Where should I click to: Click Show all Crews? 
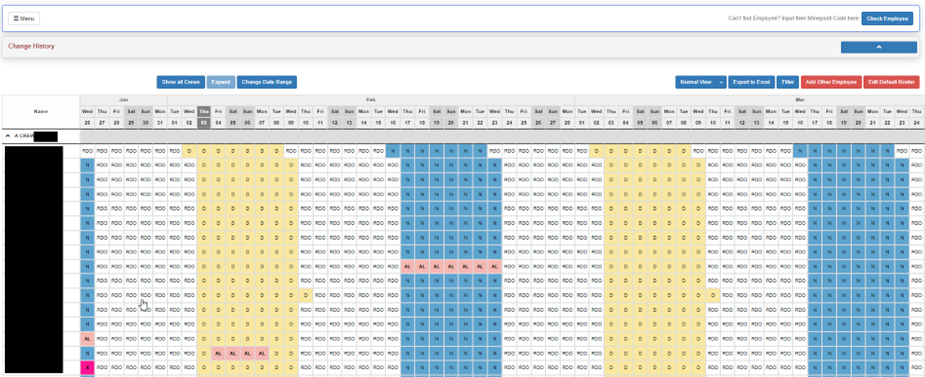[180, 82]
